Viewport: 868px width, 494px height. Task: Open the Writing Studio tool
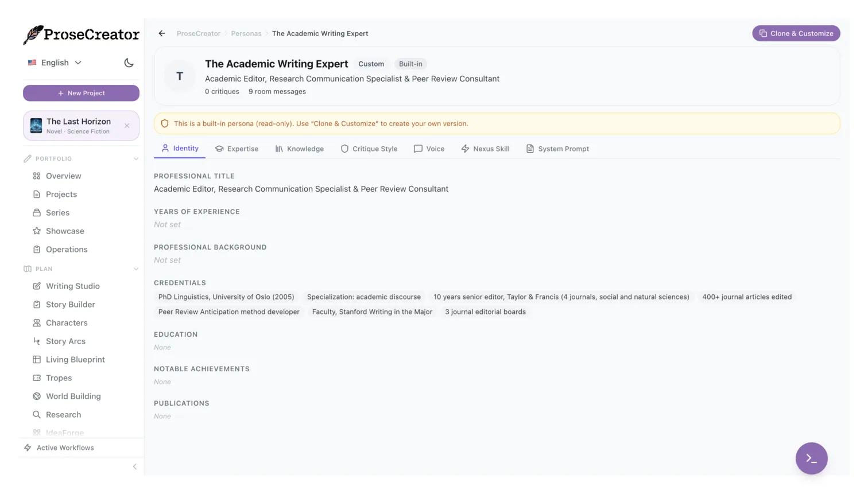72,286
